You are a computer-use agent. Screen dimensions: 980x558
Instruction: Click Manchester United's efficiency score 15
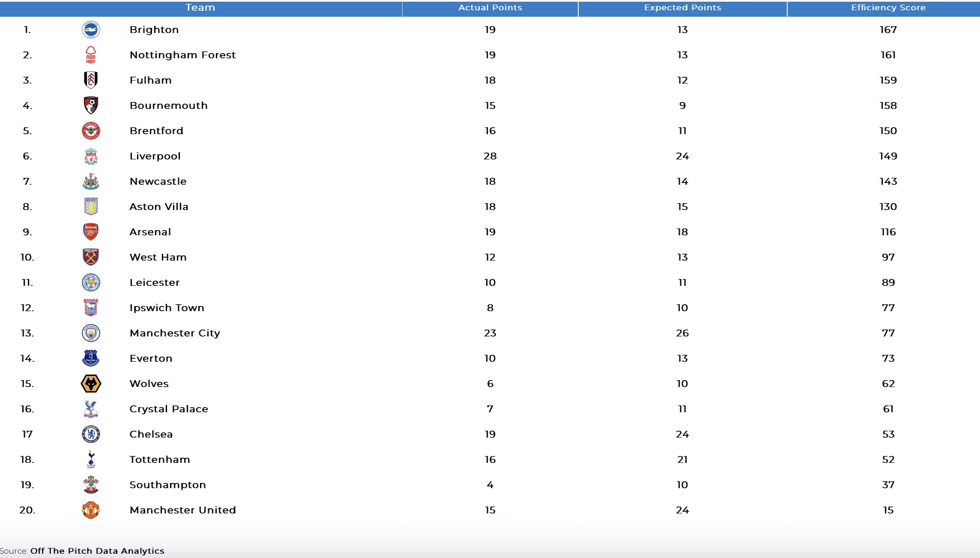click(x=888, y=510)
